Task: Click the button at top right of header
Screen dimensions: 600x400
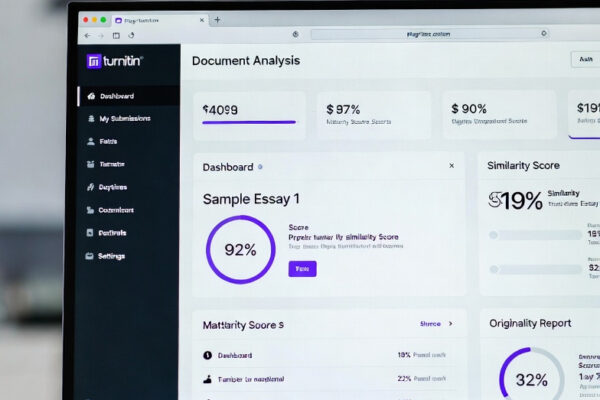Action: [585, 60]
